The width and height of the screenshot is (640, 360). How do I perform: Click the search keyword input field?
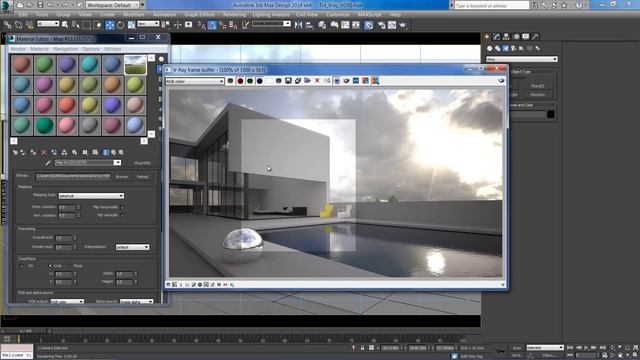point(492,5)
